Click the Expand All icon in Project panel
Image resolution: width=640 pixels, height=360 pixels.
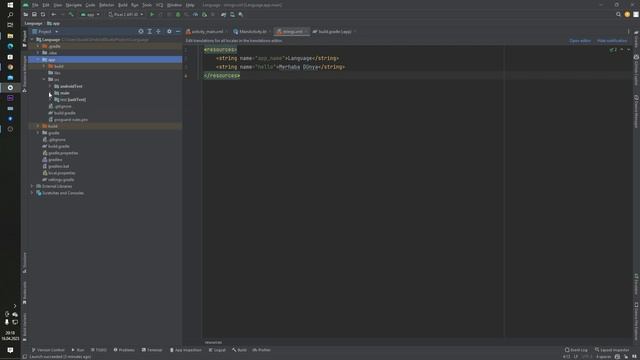pyautogui.click(x=149, y=31)
